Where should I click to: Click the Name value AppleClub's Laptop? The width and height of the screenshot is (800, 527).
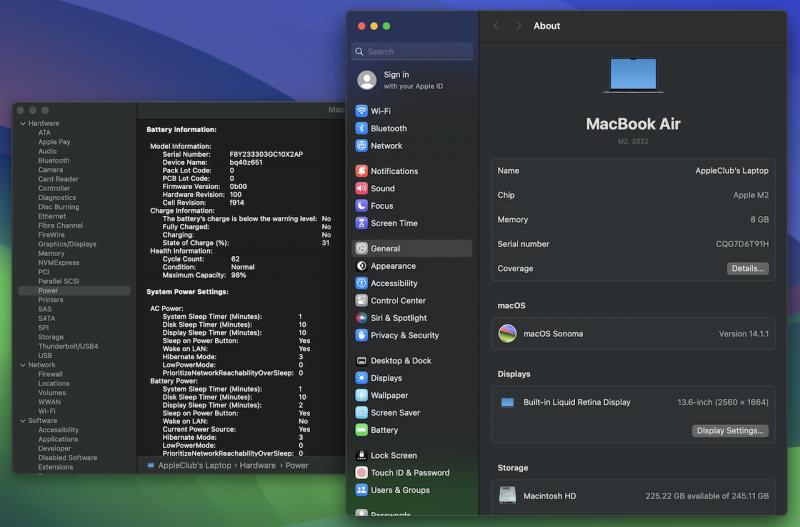pyautogui.click(x=732, y=171)
